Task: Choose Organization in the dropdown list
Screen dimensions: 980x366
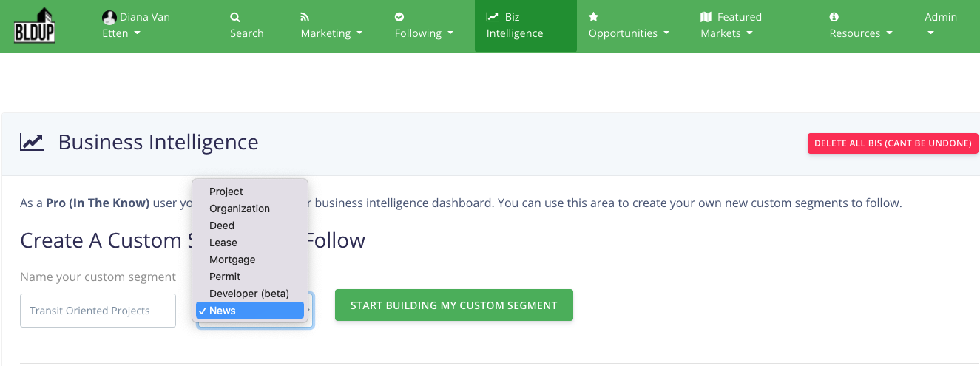Action: 240,209
